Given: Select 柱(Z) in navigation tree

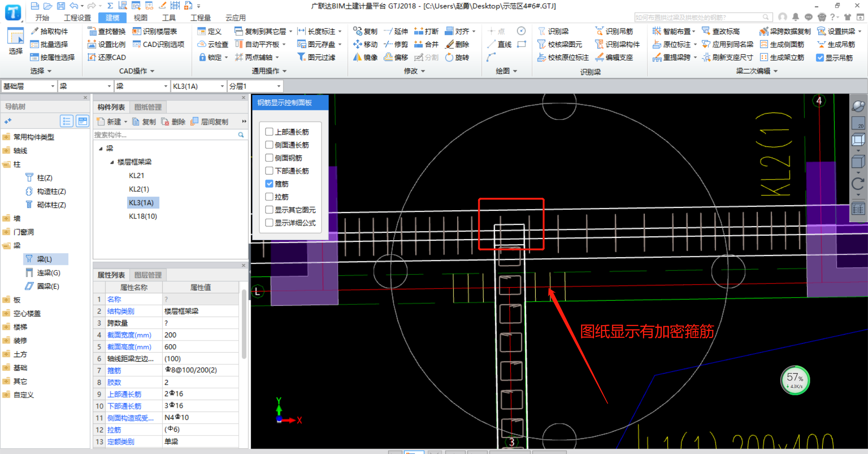Looking at the screenshot, I should [39, 178].
